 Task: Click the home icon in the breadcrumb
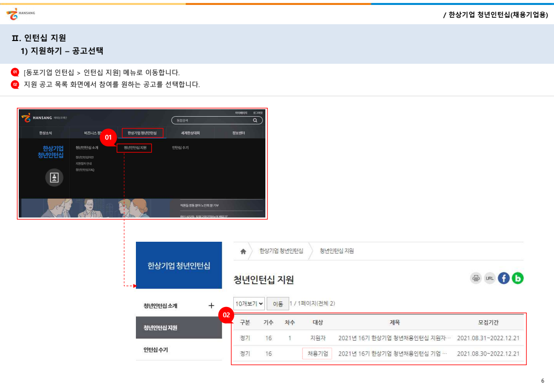click(243, 251)
